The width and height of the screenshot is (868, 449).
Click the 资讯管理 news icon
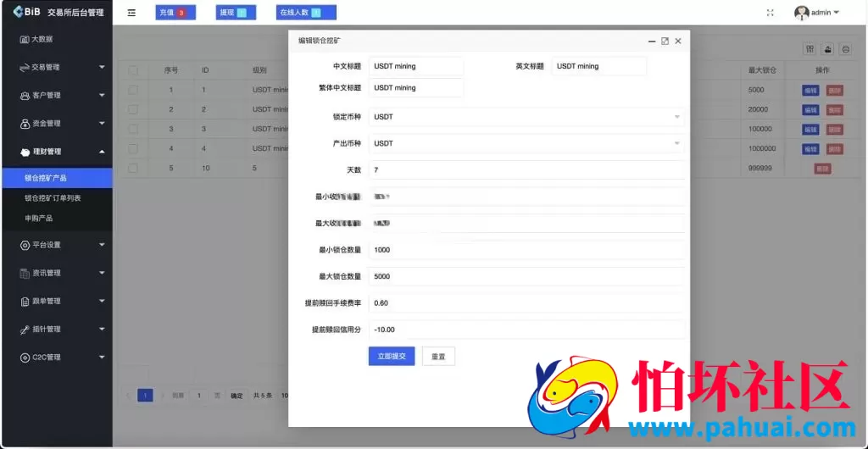(x=25, y=273)
